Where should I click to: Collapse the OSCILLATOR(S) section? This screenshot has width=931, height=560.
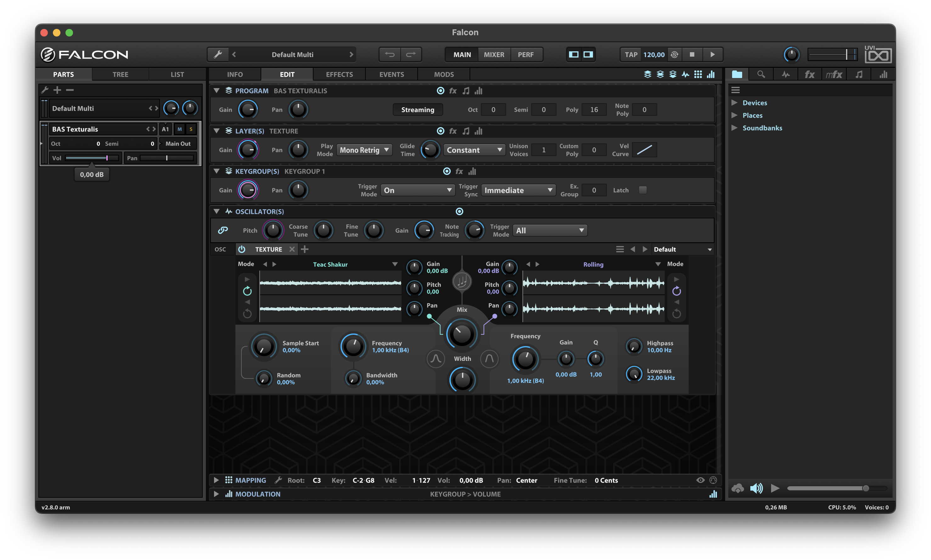click(x=217, y=212)
